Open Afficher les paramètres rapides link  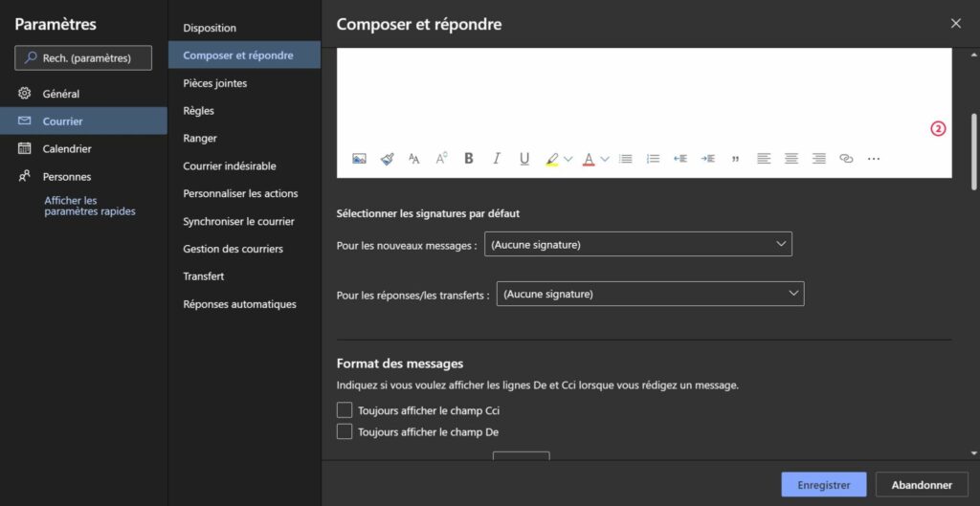point(90,207)
